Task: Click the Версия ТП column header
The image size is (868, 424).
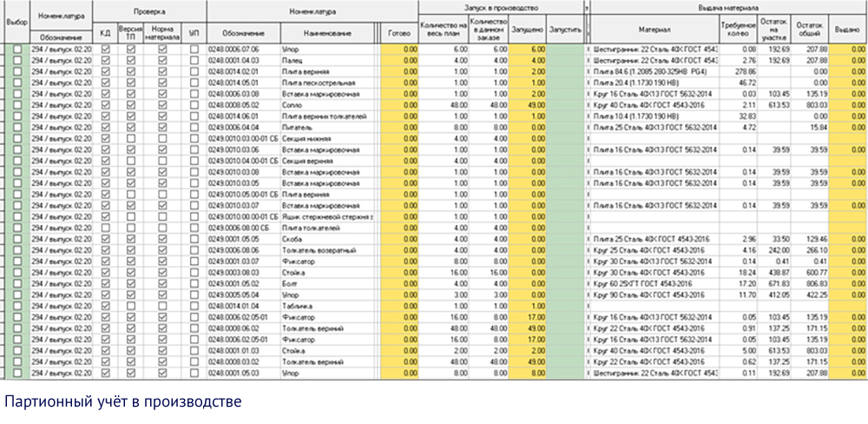Action: point(131,33)
